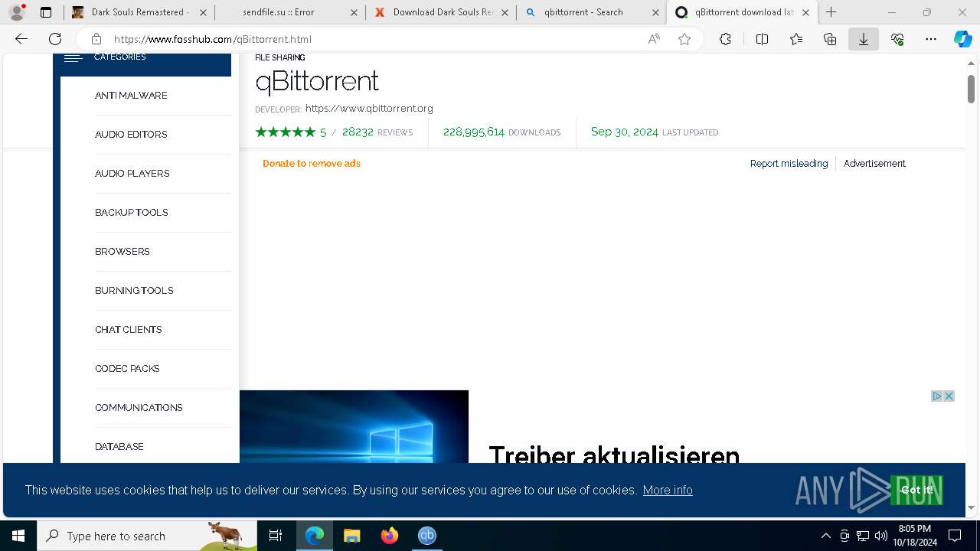Switch to the Dark Souls Remastered tab
The width and height of the screenshot is (980, 551).
(138, 12)
